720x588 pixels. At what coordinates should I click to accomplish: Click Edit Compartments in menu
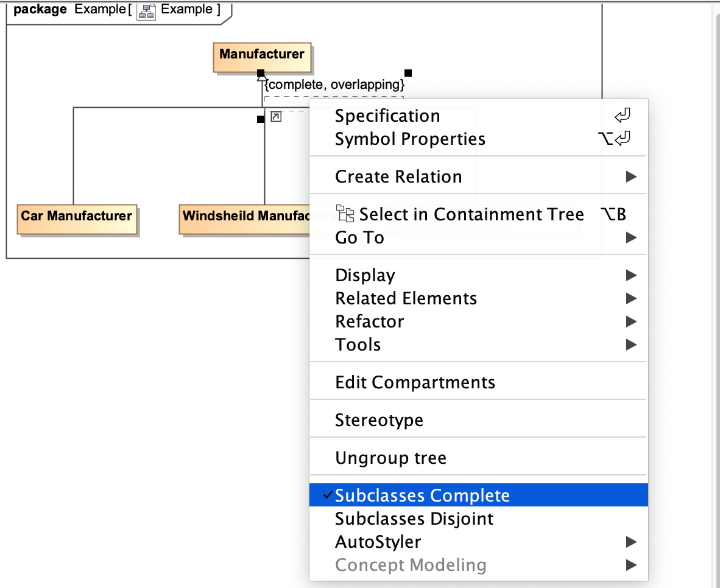point(415,382)
